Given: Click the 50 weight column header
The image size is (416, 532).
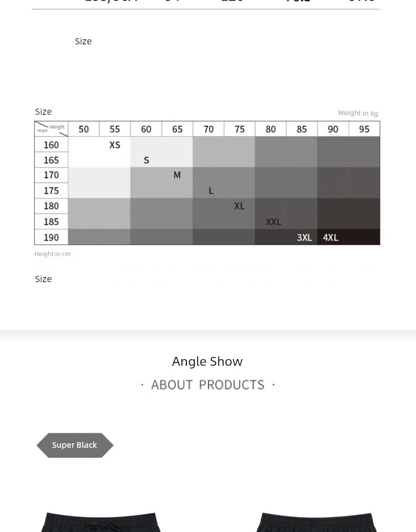Looking at the screenshot, I should [x=84, y=129].
